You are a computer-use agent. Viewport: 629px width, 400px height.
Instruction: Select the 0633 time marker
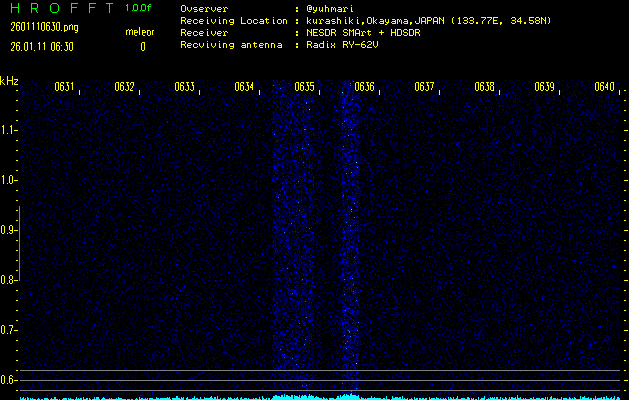click(184, 87)
